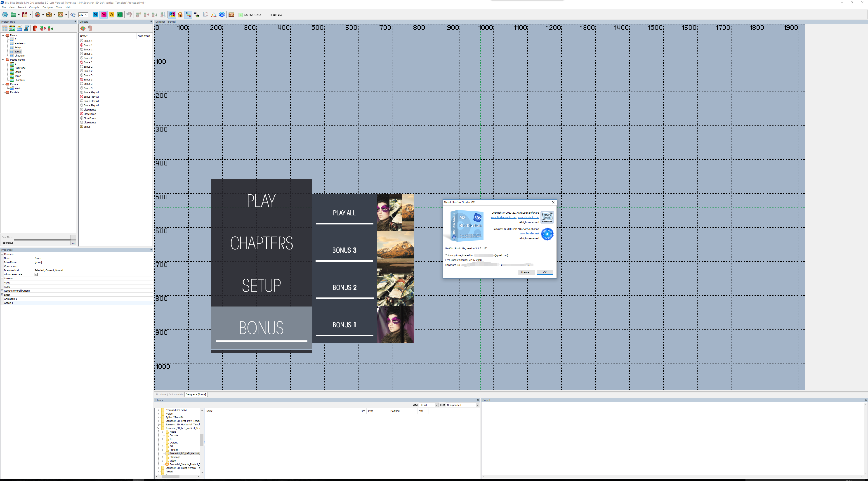Screen dimensions: 868x481
Task: Switch to the Structure tab
Action: click(160, 394)
